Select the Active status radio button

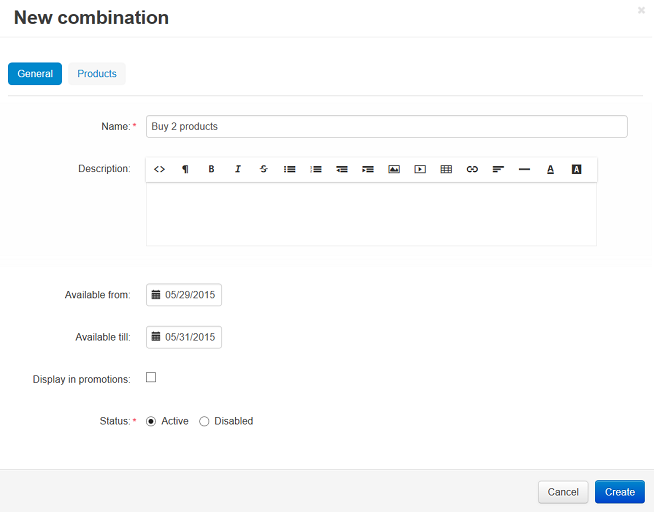pos(151,422)
